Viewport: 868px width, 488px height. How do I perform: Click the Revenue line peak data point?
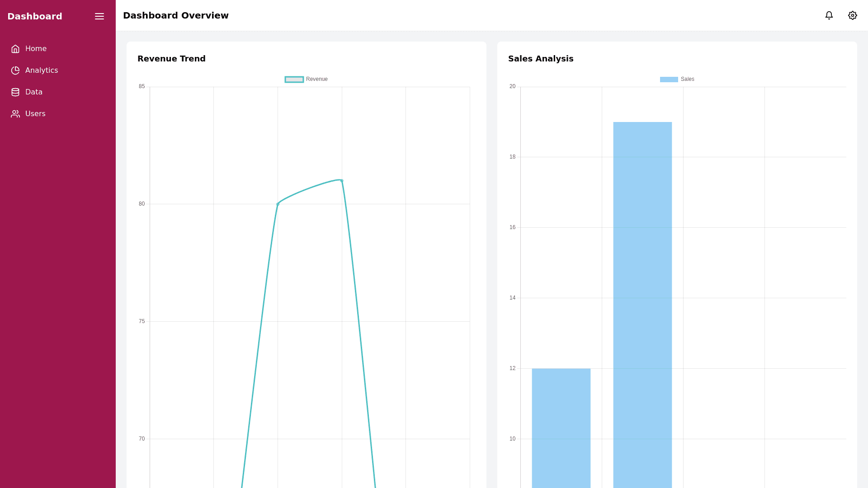click(342, 181)
